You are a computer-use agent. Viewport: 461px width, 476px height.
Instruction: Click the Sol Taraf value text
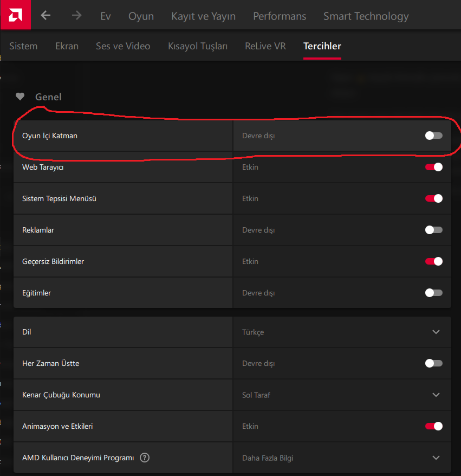point(256,395)
